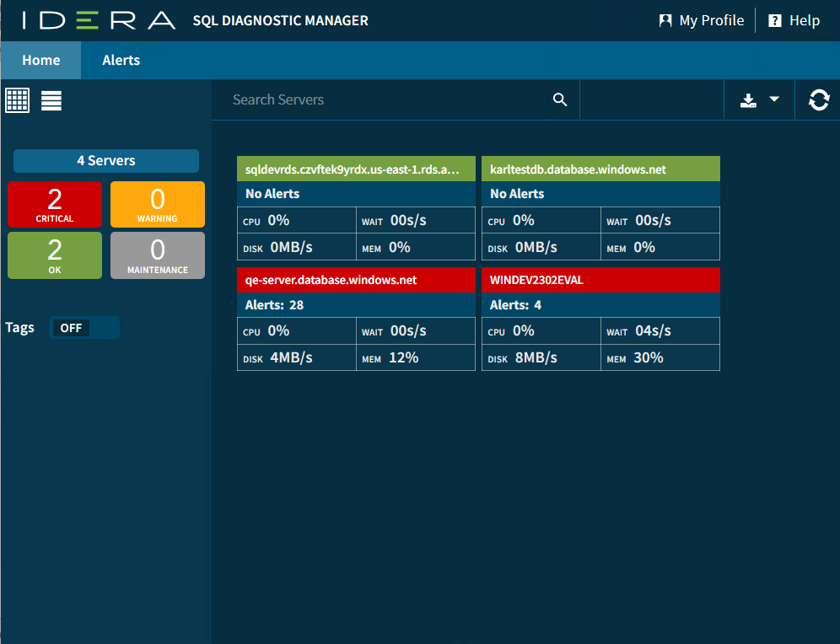The image size is (840, 644).
Task: Click MEM 0% on the karltestdb card
Action: pos(660,247)
